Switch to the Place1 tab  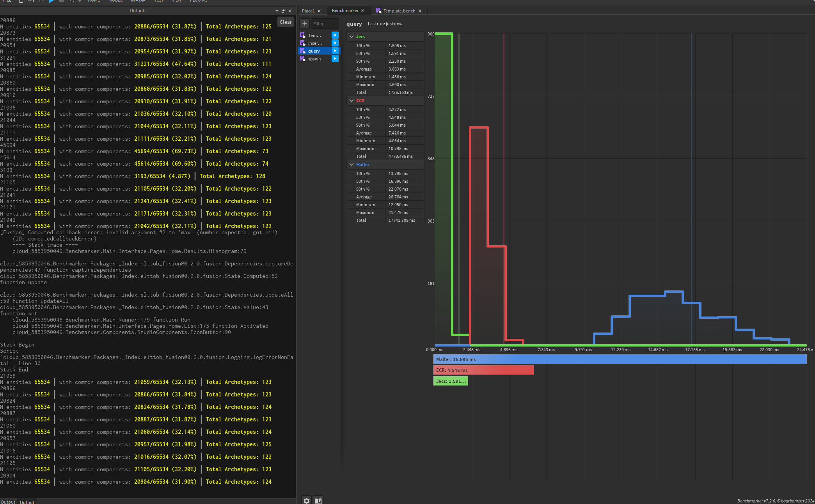[308, 11]
